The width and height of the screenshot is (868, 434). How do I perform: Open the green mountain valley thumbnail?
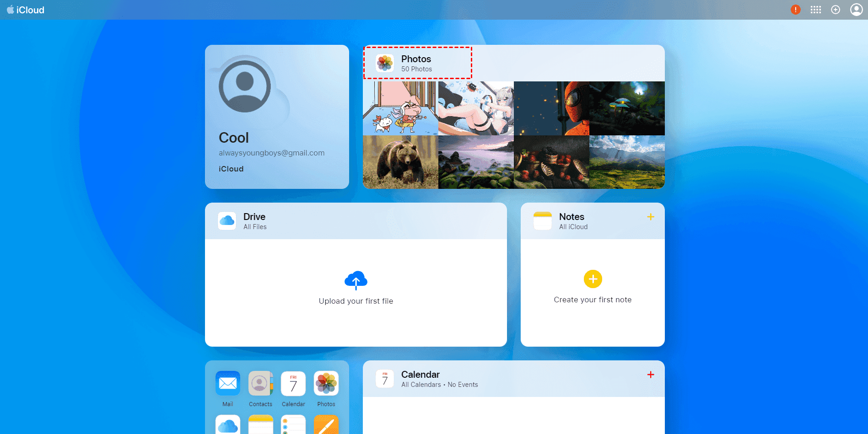627,162
